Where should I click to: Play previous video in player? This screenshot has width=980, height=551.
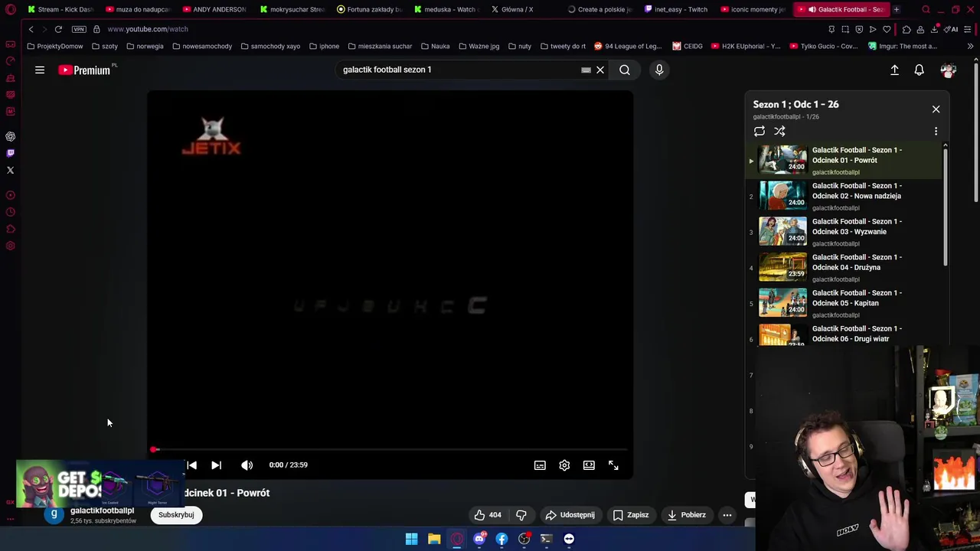coord(191,465)
